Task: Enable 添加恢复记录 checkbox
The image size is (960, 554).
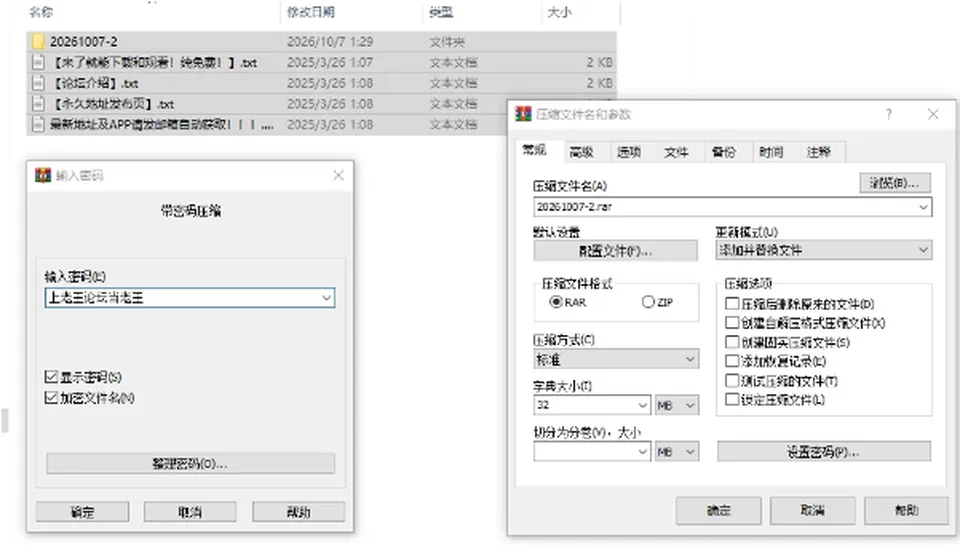Action: [x=732, y=361]
